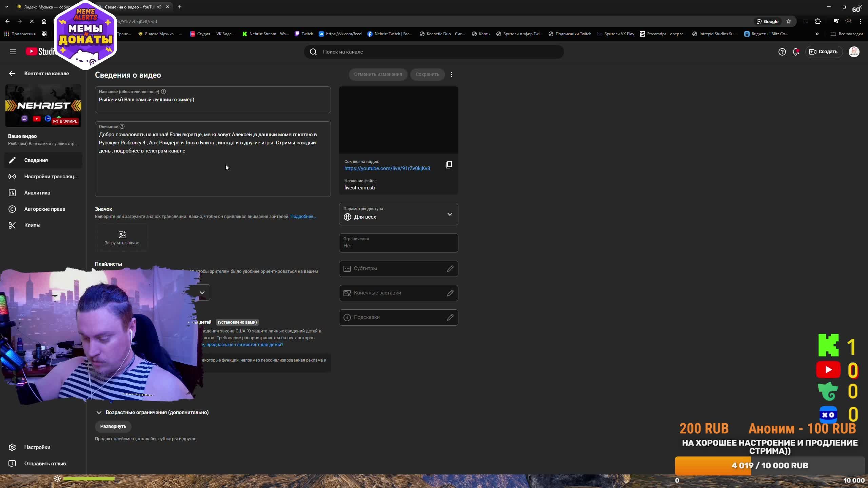Edit end screens with the pencil icon
The height and width of the screenshot is (488, 868).
click(450, 293)
